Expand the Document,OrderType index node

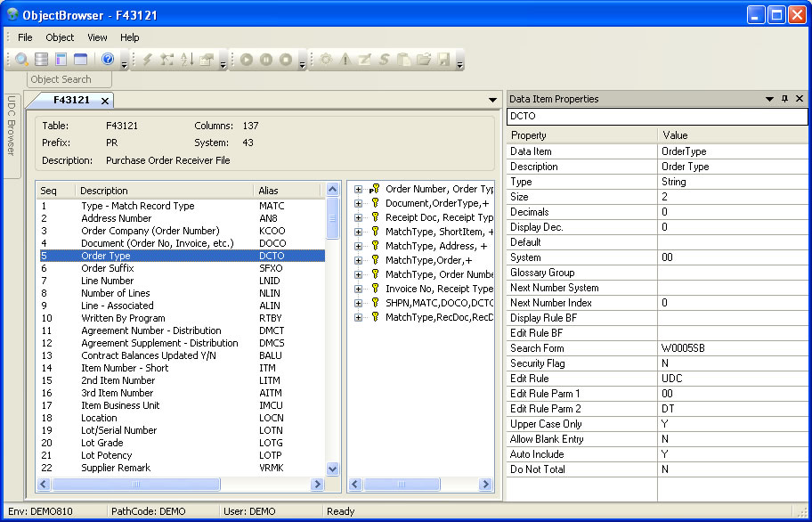tap(358, 203)
